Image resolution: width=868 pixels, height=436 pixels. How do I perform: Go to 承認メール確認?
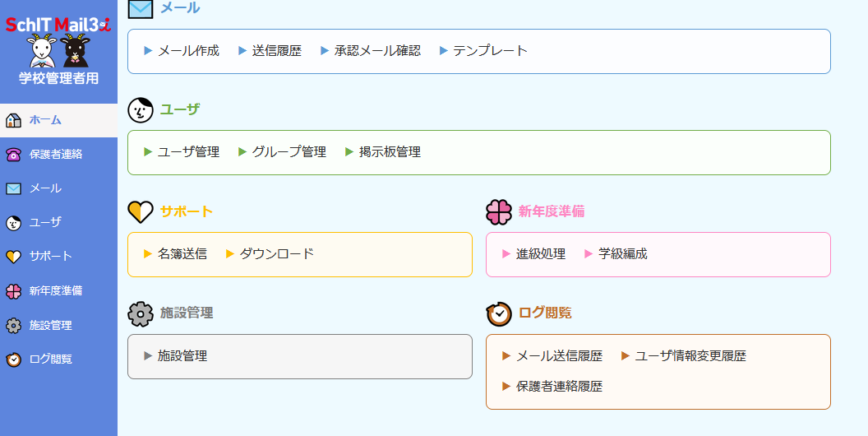377,51
